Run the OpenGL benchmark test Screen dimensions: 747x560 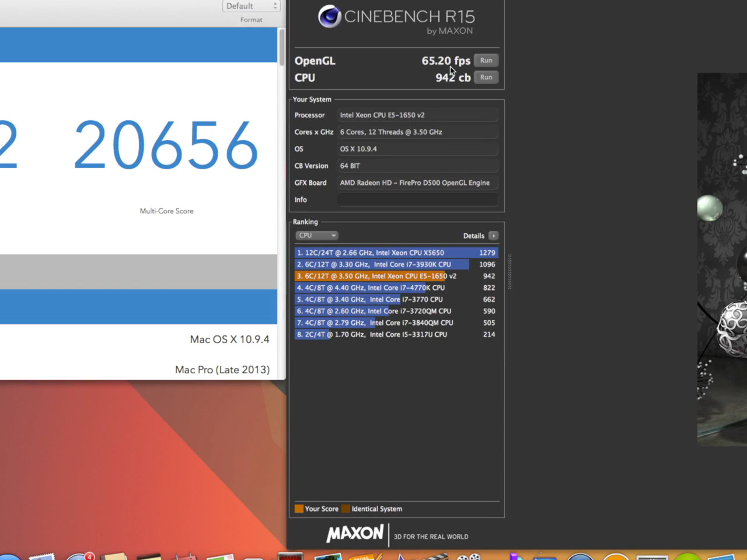[x=486, y=60]
